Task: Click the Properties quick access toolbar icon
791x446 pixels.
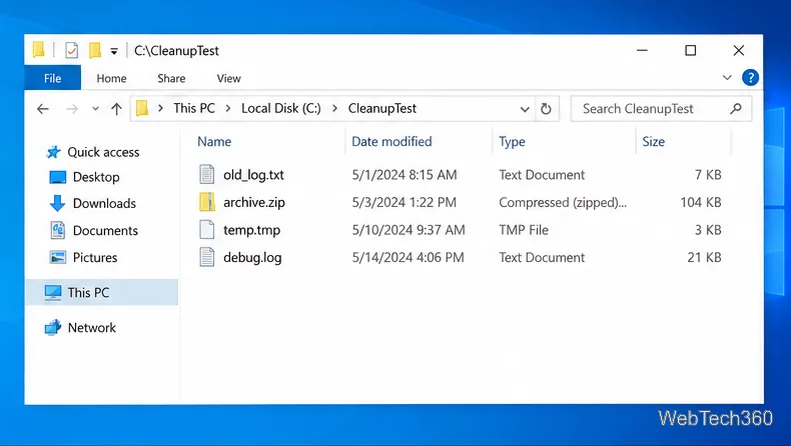Action: coord(72,50)
